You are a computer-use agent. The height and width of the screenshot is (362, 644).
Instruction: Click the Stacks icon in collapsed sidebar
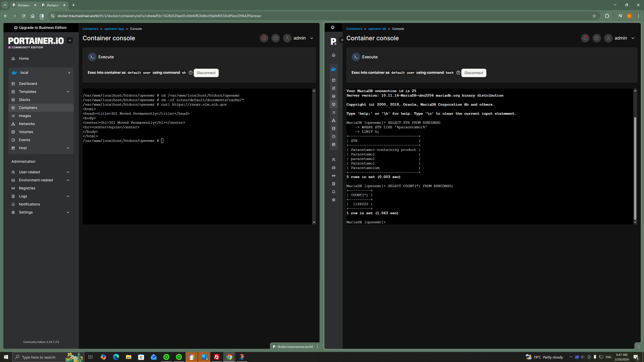(333, 96)
